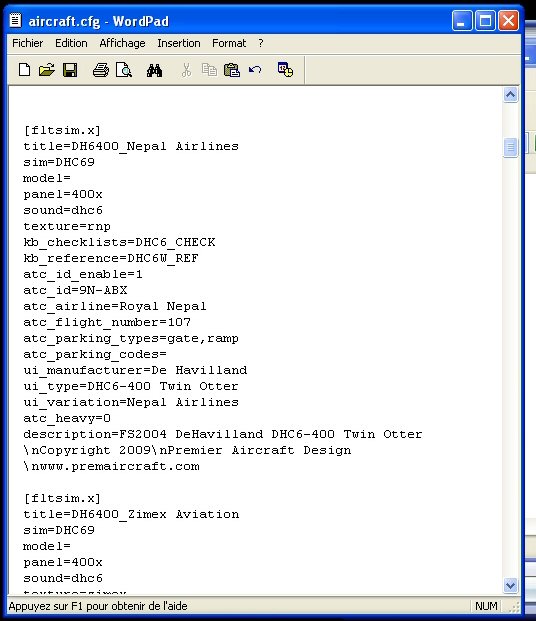Click the line \nwww.premaircraft.com
The width and height of the screenshot is (536, 621).
(x=111, y=466)
